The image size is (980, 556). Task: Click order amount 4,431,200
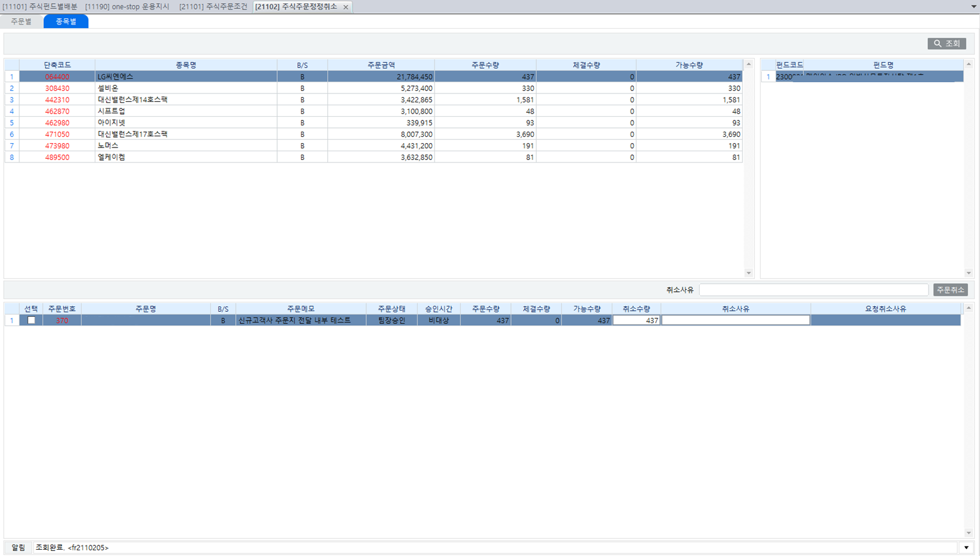point(416,146)
